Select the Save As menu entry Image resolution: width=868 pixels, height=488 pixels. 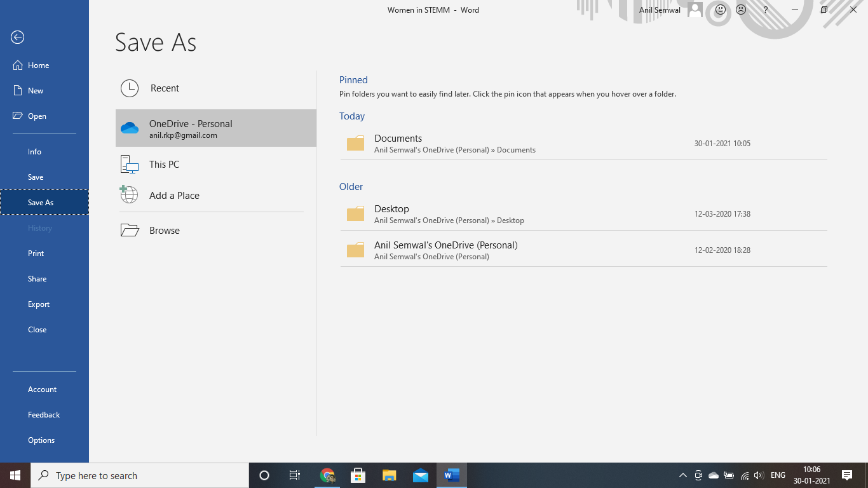tap(44, 203)
